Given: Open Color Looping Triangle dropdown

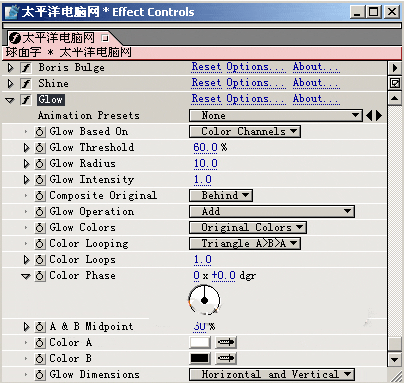Looking at the screenshot, I should pyautogui.click(x=245, y=244).
